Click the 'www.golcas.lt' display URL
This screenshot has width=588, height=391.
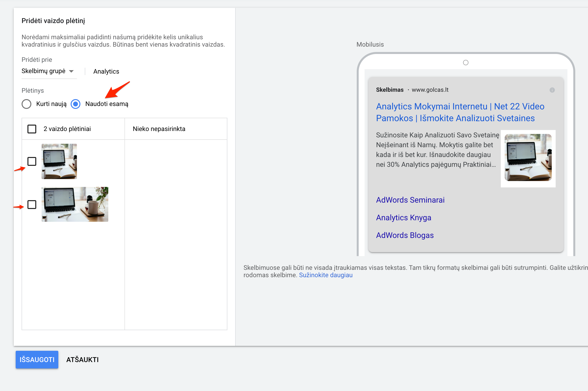[430, 90]
